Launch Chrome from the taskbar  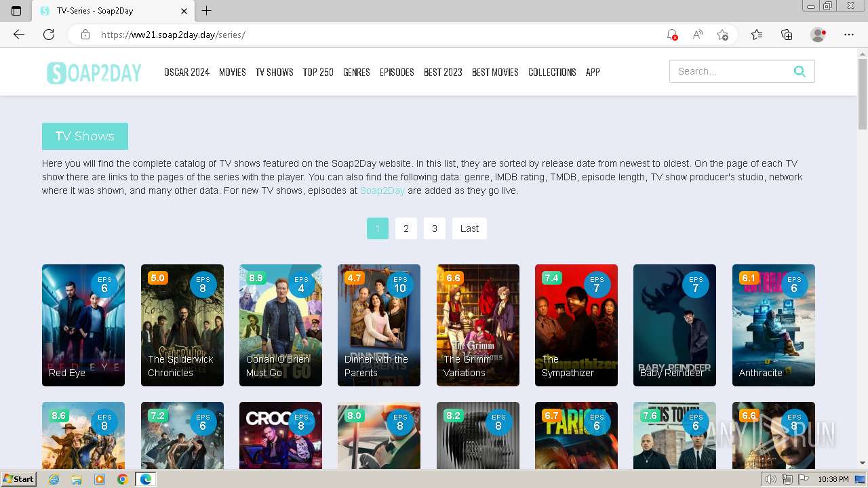122,479
